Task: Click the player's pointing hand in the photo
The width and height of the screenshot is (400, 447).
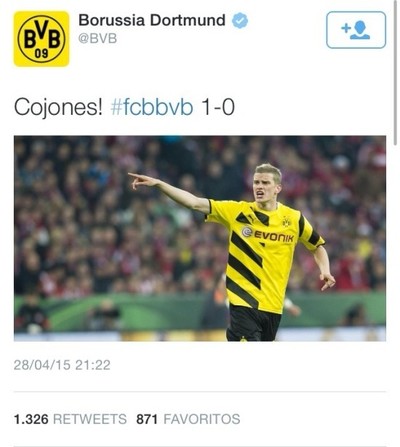Action: click(x=143, y=180)
